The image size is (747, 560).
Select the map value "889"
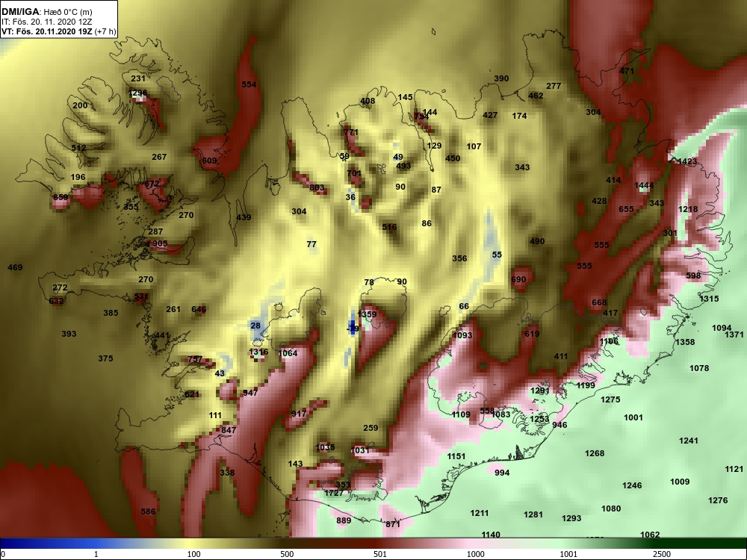[x=344, y=521]
